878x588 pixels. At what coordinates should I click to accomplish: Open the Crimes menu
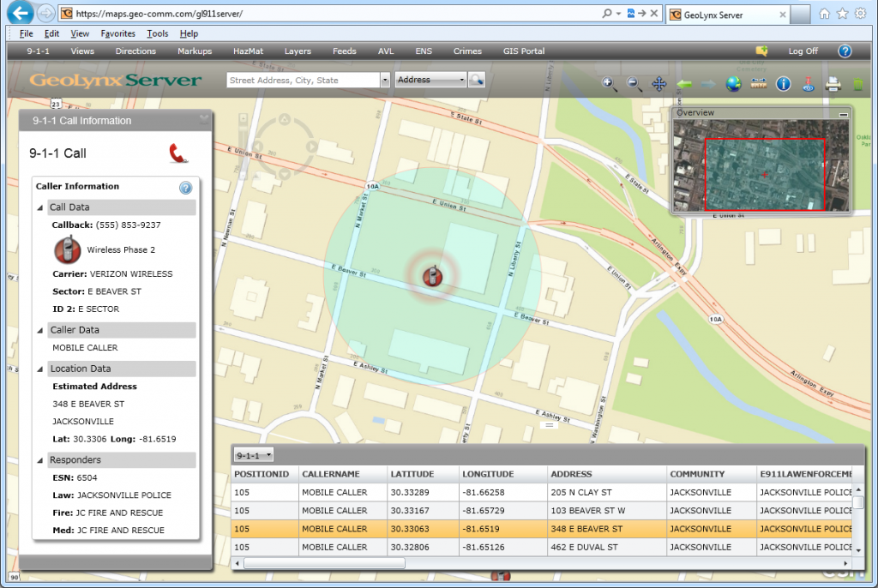pyautogui.click(x=467, y=51)
